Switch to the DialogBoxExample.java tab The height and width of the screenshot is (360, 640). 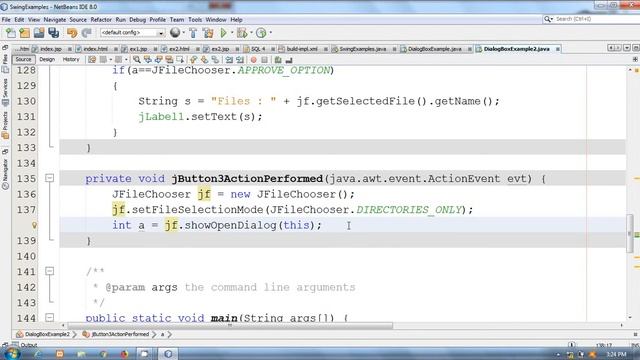(x=434, y=49)
